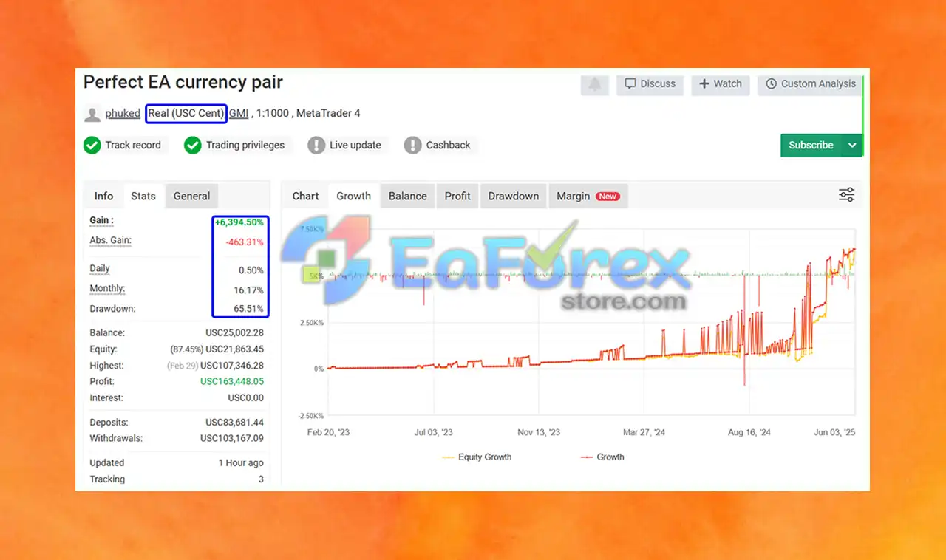This screenshot has width=946, height=560.
Task: Switch to the Margin chart tab
Action: [x=588, y=196]
